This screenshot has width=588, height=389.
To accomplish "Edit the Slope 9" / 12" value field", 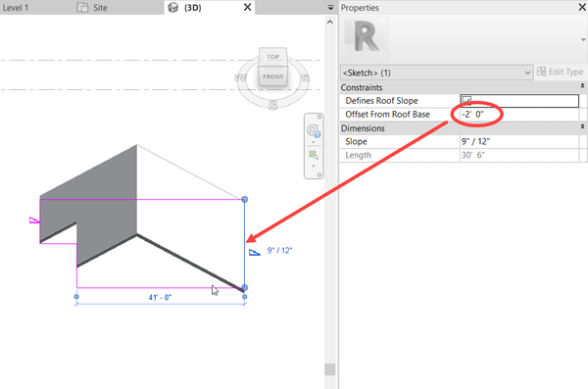I will pos(519,141).
